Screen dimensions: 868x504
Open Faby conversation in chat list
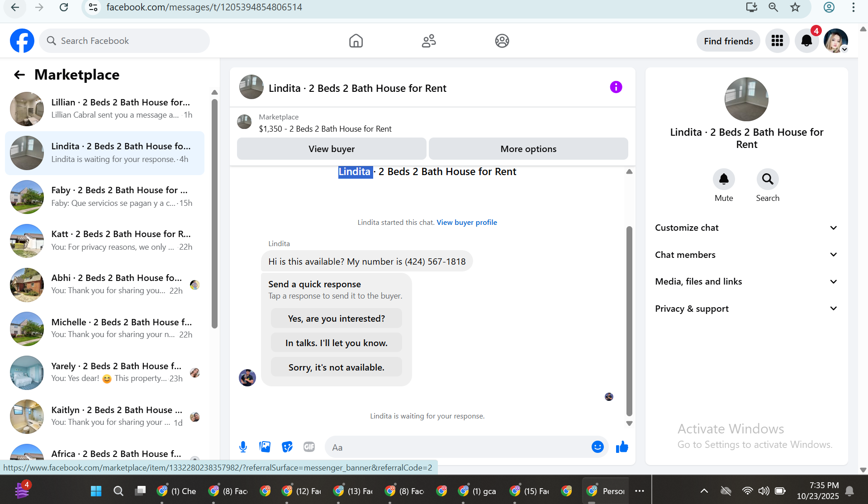point(104,197)
